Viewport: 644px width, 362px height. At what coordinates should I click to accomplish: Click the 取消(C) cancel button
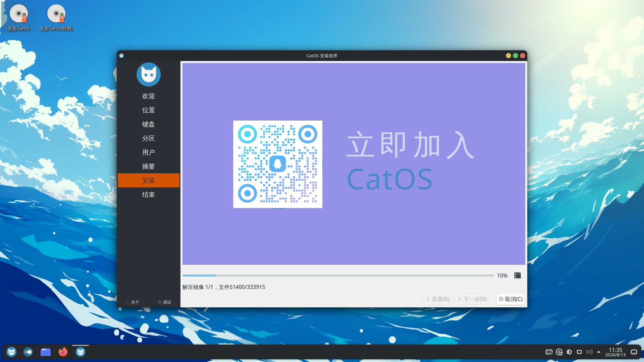click(511, 299)
